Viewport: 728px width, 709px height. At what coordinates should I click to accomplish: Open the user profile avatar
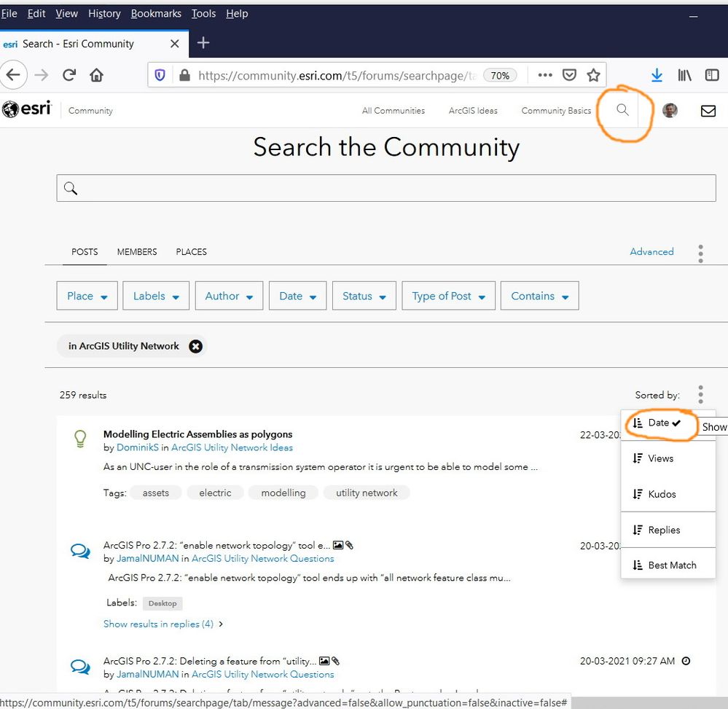coord(670,110)
